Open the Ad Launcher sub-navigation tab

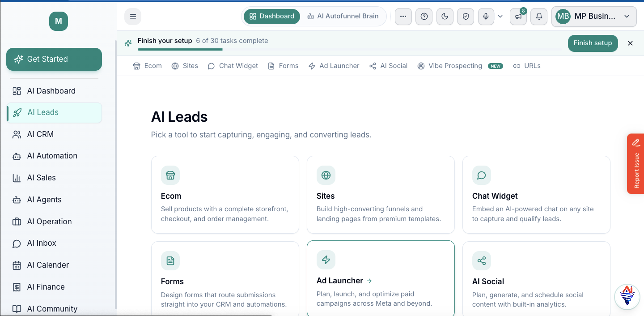point(334,66)
